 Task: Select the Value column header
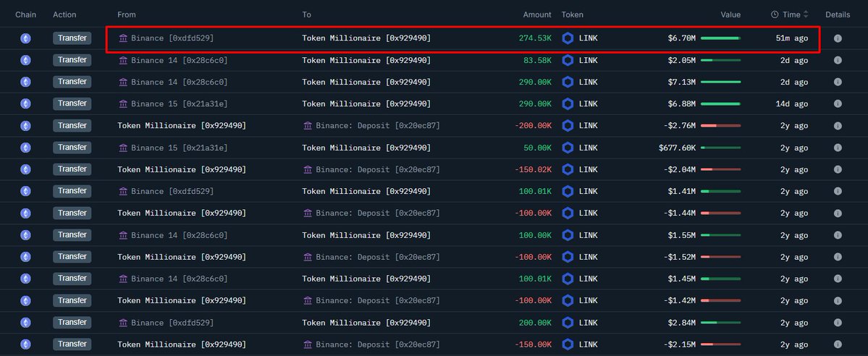730,14
